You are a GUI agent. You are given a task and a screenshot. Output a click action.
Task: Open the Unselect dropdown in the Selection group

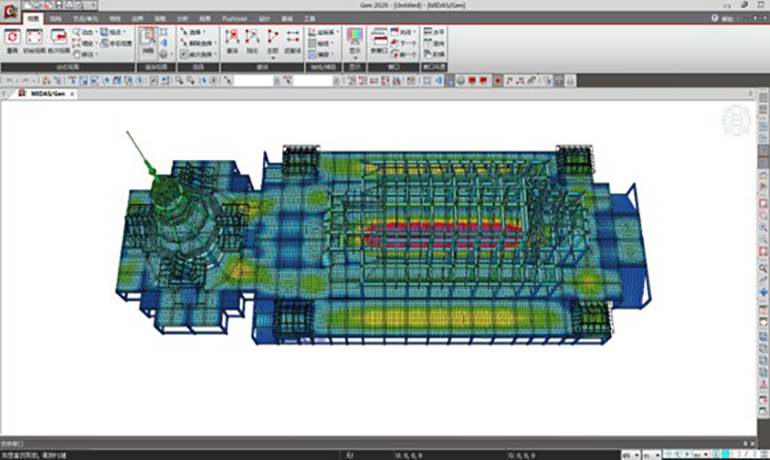197,43
